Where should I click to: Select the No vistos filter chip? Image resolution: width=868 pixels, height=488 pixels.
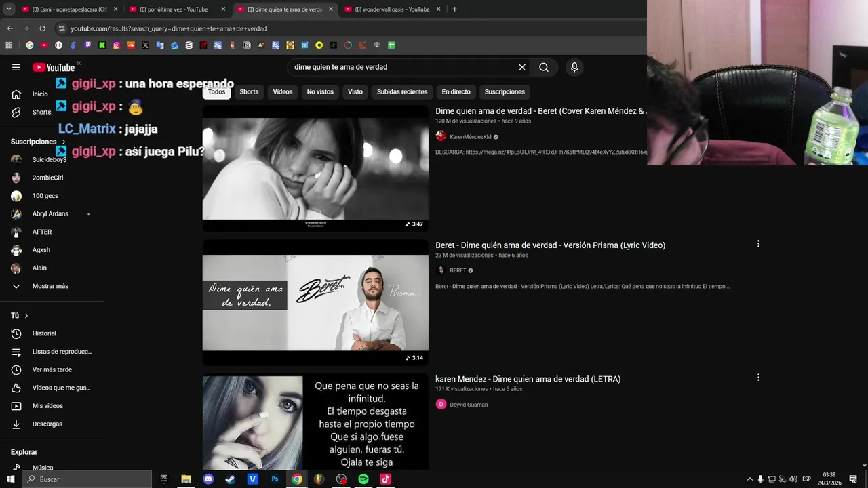coord(320,91)
